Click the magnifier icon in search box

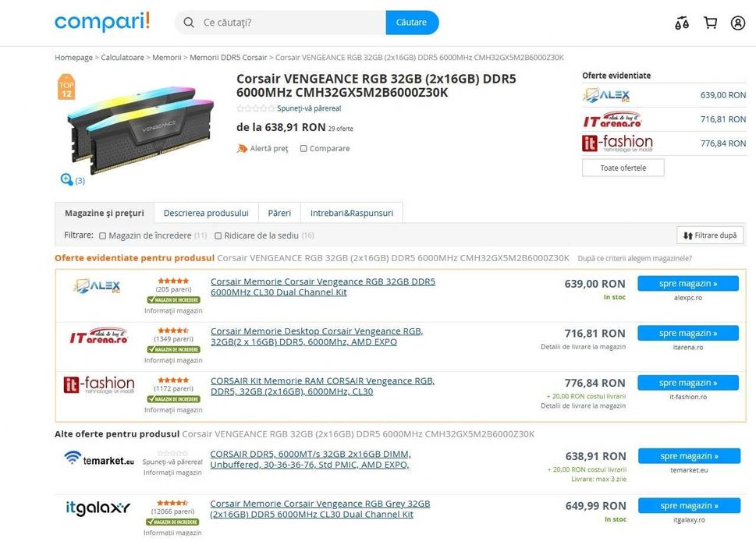189,23
